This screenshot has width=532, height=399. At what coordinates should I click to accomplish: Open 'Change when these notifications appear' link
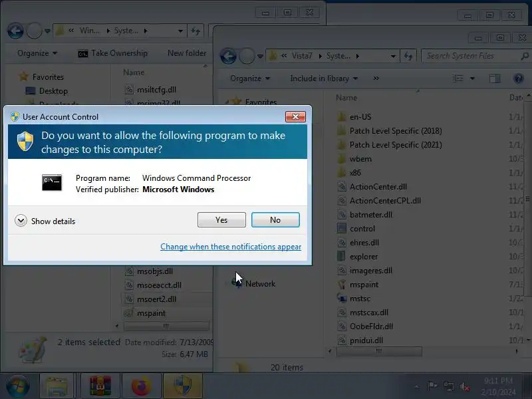pos(231,247)
